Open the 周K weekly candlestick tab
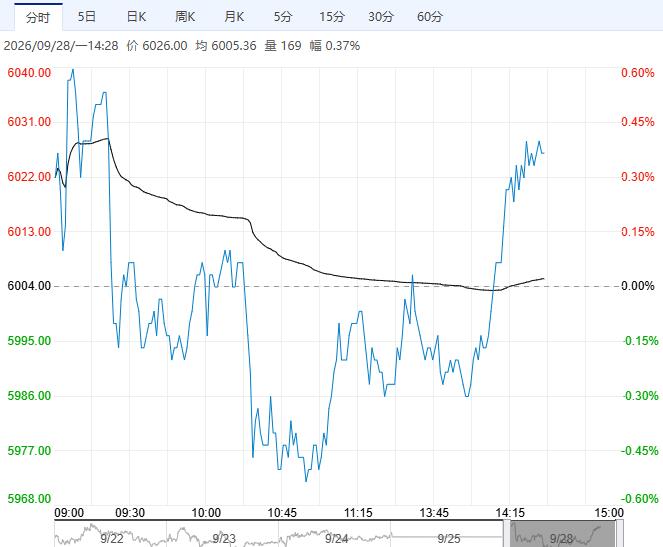 coord(185,17)
